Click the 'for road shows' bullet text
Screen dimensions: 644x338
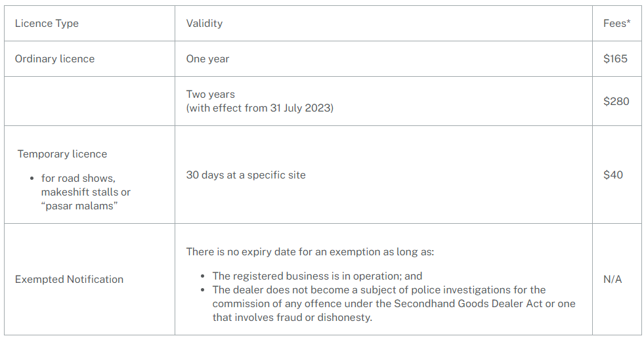coord(78,179)
